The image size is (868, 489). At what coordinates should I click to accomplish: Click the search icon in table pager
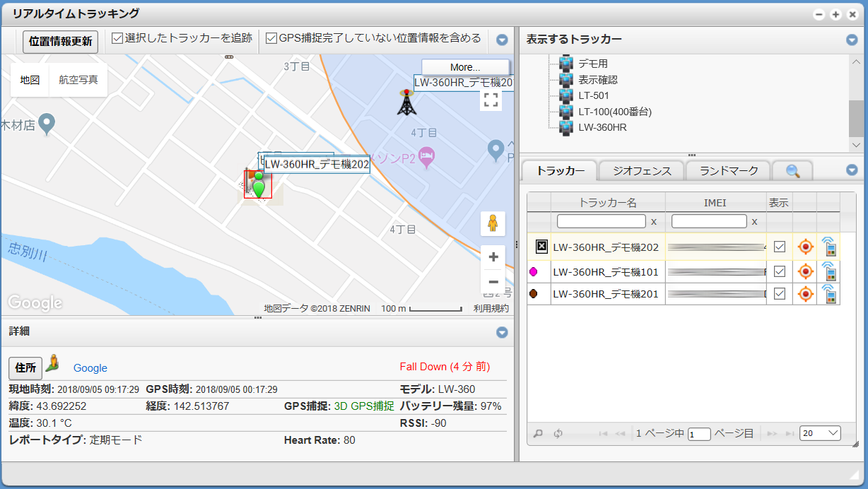point(539,433)
